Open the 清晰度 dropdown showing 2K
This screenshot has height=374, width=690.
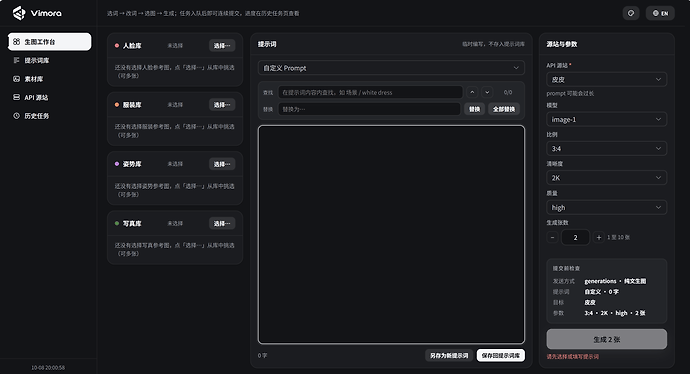point(606,178)
